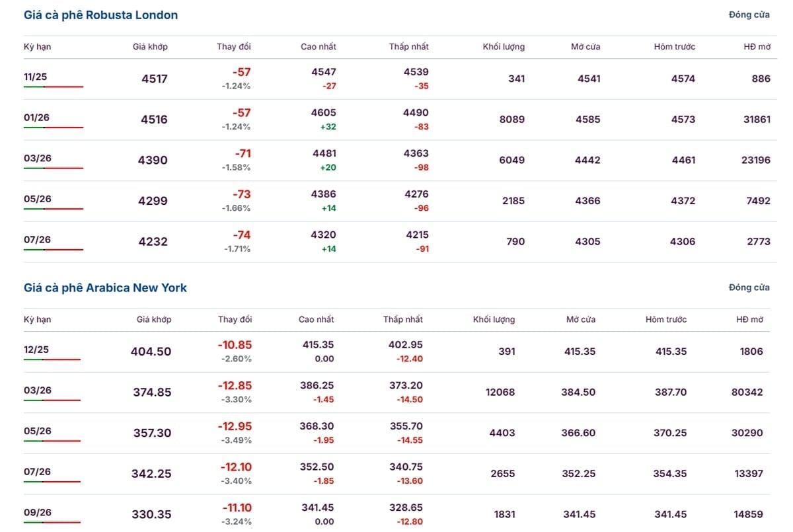This screenshot has width=793, height=532.
Task: Select Robusta contract term 07/26
Action: pyautogui.click(x=36, y=239)
